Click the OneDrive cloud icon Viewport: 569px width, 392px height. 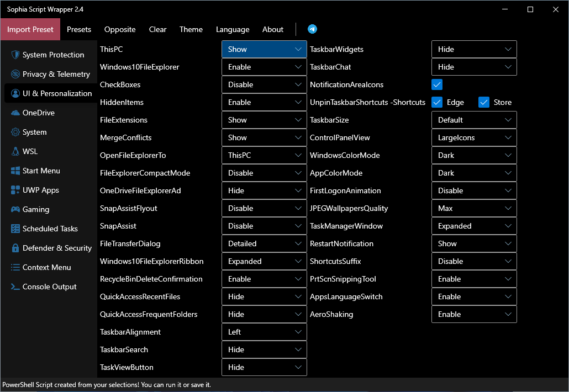[x=15, y=113]
